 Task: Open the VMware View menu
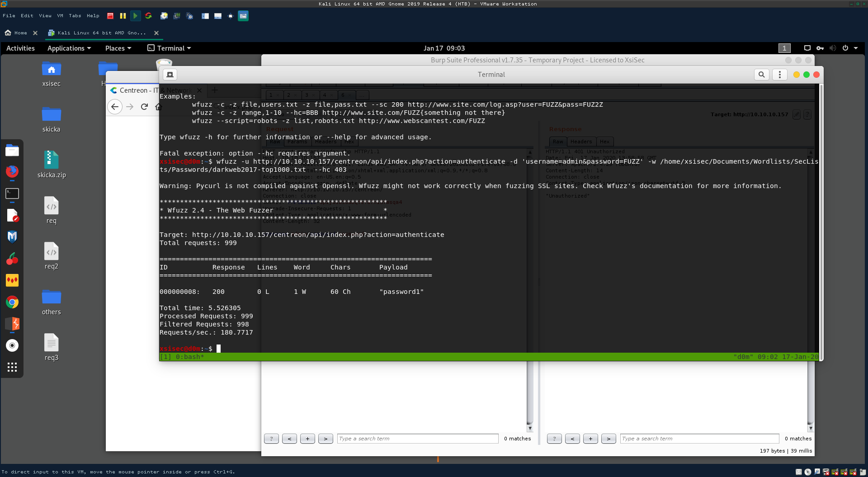pyautogui.click(x=45, y=16)
